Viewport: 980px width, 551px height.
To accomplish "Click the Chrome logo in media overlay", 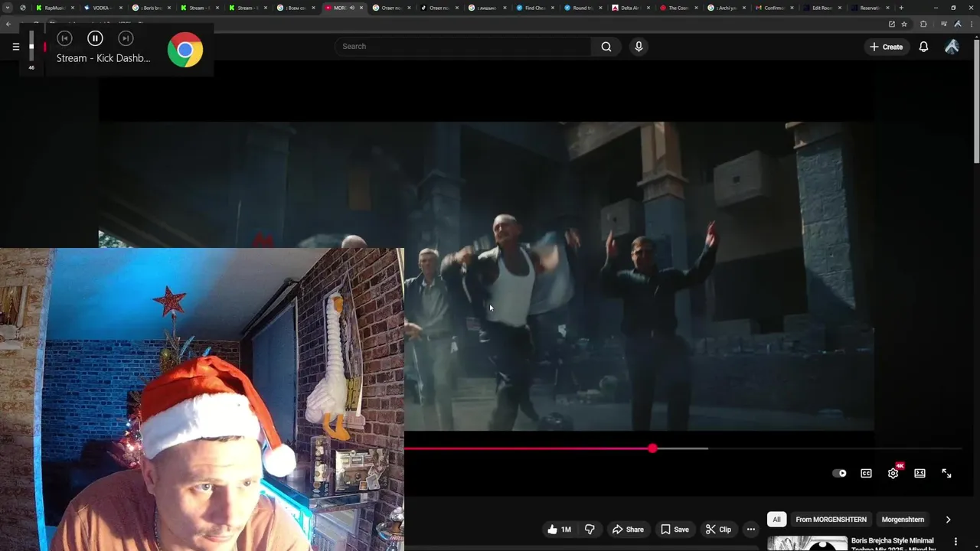I will (x=185, y=51).
